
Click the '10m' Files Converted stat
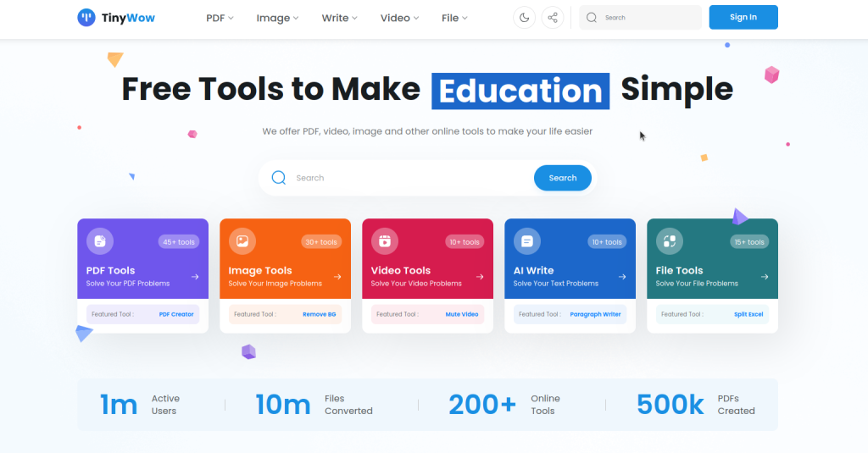(x=283, y=405)
